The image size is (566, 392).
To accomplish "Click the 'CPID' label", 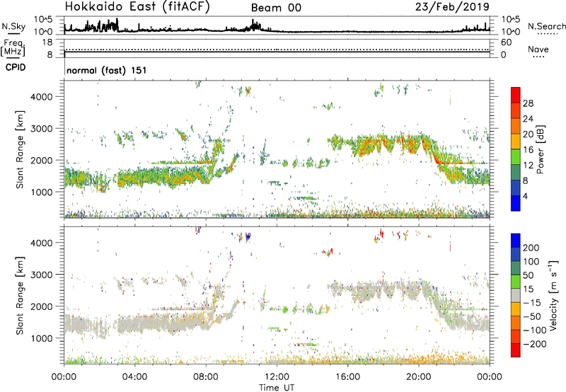I will click(16, 67).
